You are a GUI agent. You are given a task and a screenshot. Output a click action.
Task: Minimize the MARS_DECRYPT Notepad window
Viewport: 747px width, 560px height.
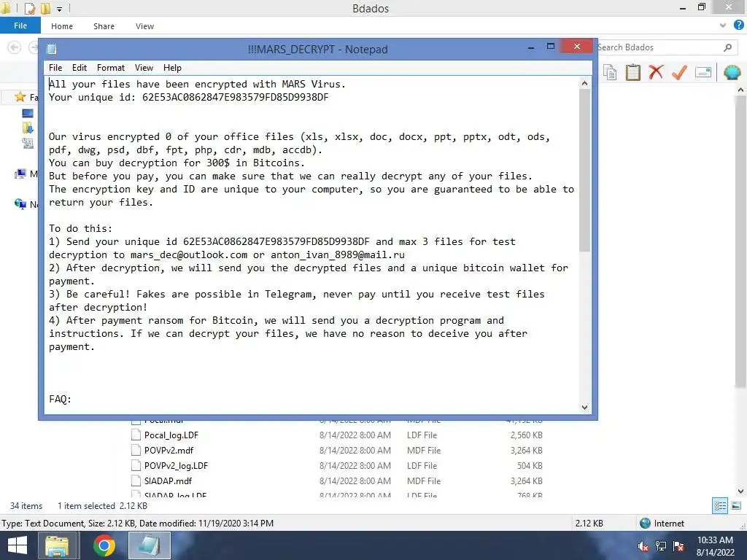coord(531,47)
